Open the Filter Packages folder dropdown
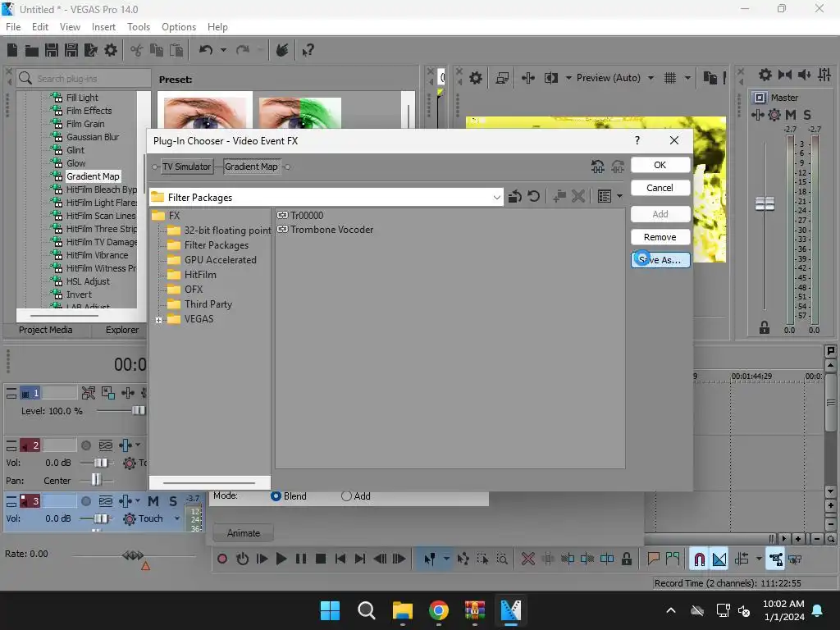Viewport: 840px width, 630px height. 496,198
